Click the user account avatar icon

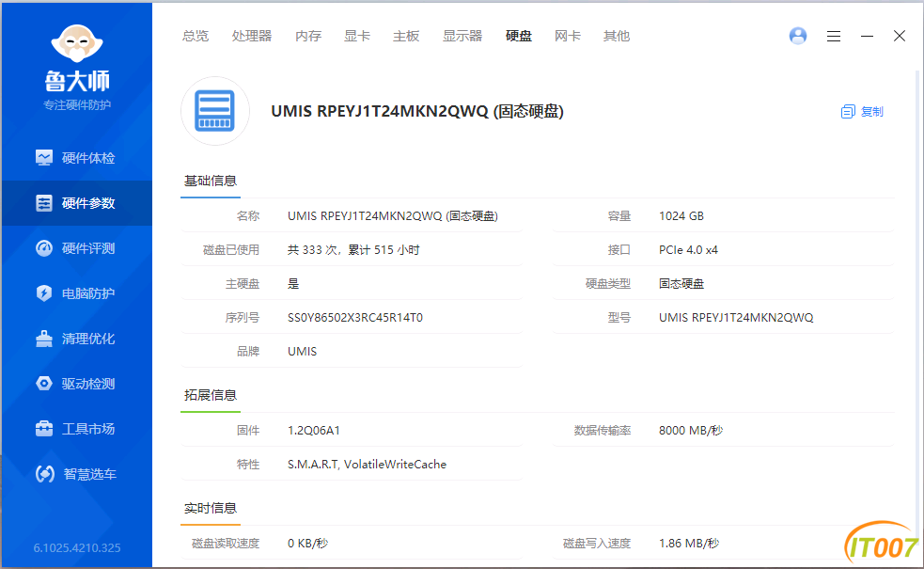[x=798, y=36]
